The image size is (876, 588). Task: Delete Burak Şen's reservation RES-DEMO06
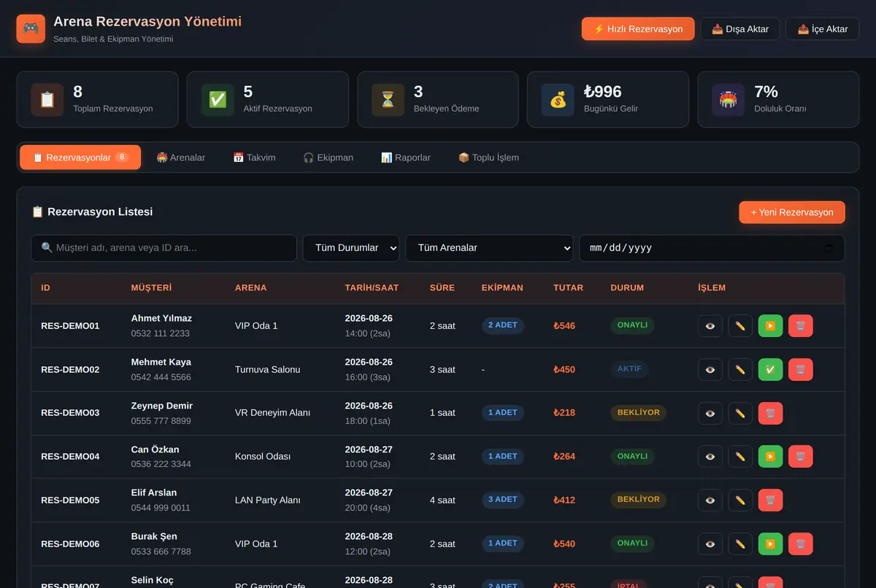click(x=800, y=543)
